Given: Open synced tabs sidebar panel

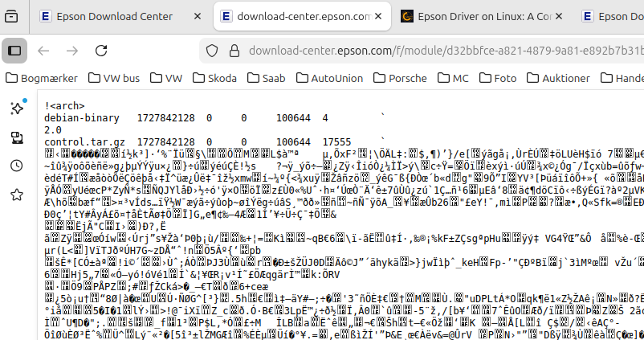Looking at the screenshot, I should pos(15,137).
